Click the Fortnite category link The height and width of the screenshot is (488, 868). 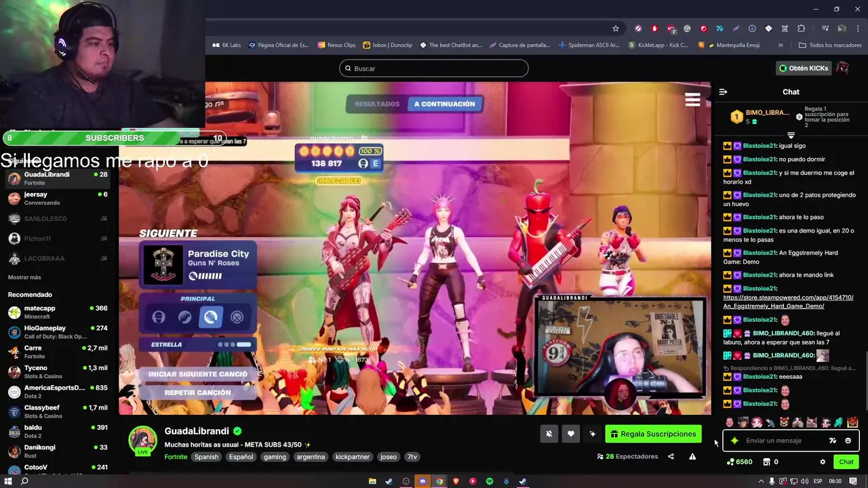click(x=176, y=457)
